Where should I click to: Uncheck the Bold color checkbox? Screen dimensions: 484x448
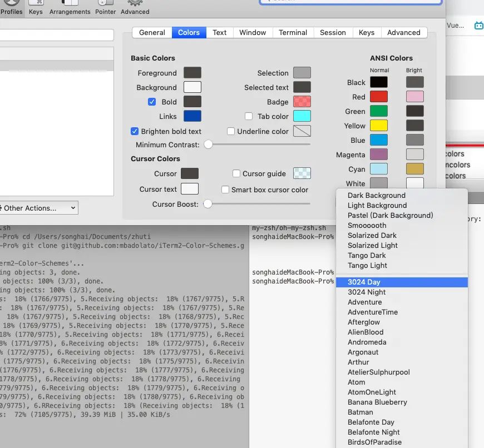click(151, 102)
